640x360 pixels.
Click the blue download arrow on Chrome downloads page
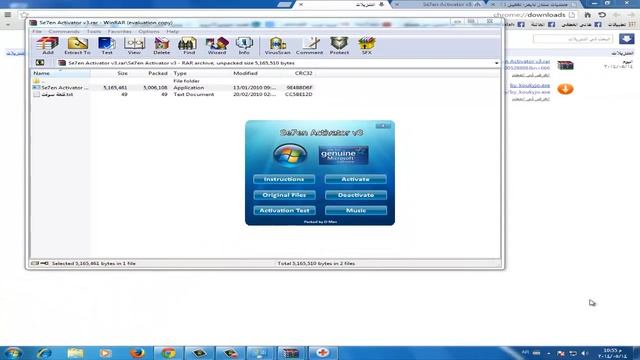tap(627, 39)
